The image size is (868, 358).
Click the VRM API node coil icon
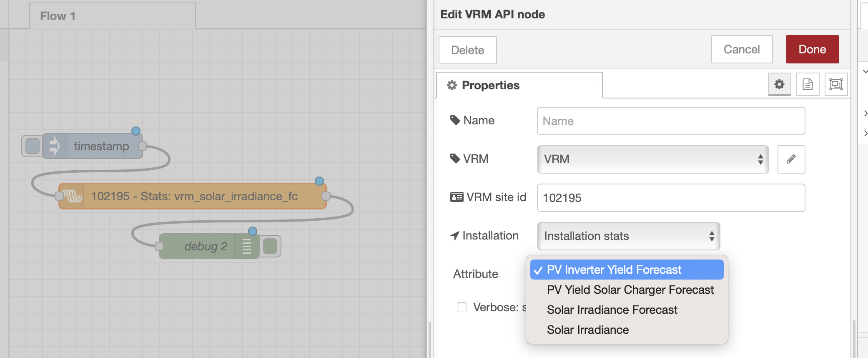point(73,196)
